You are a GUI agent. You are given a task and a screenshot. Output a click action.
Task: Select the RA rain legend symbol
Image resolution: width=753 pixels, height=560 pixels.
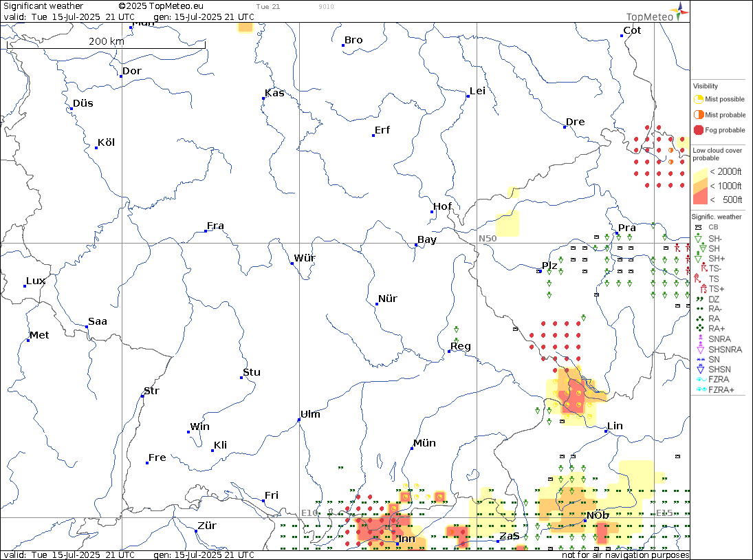(x=699, y=319)
